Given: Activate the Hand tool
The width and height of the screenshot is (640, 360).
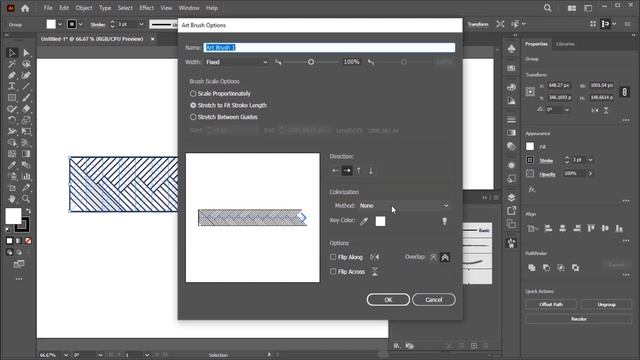Looking at the screenshot, I should coord(12,199).
